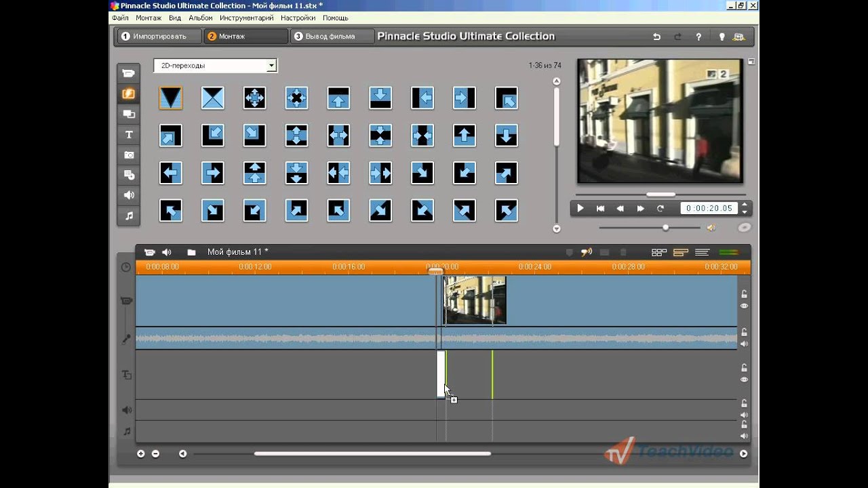Click the premium content icon beside the light bulb
868x488 pixels.
738,37
